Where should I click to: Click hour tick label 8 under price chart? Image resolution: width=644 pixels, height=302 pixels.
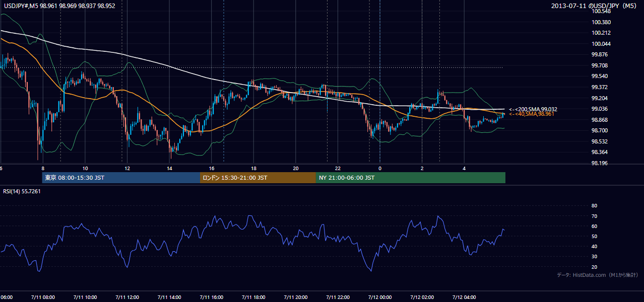43,169
